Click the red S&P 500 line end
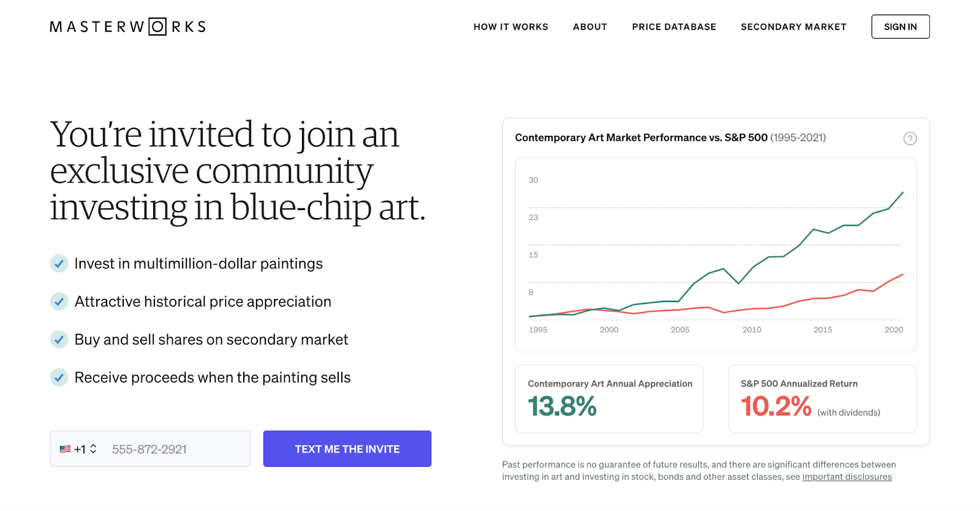 (x=903, y=274)
